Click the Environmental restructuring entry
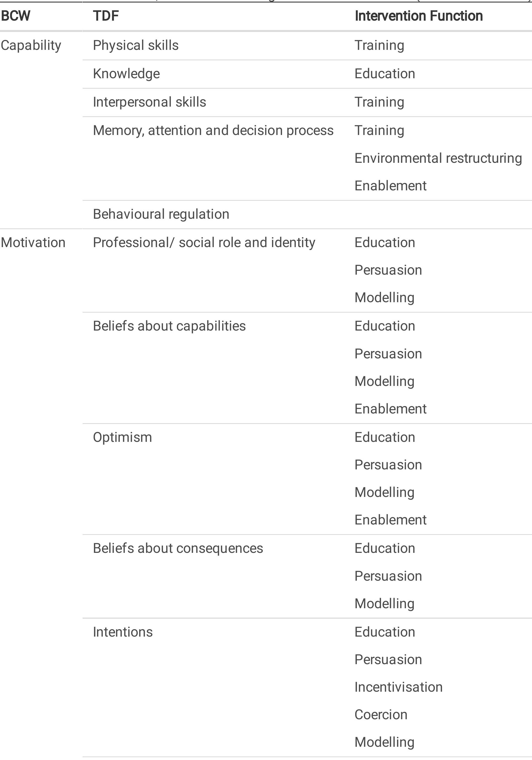 tap(438, 158)
